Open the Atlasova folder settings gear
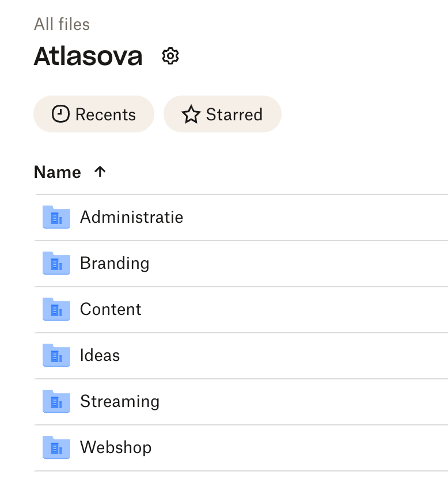The width and height of the screenshot is (448, 502). tap(170, 56)
